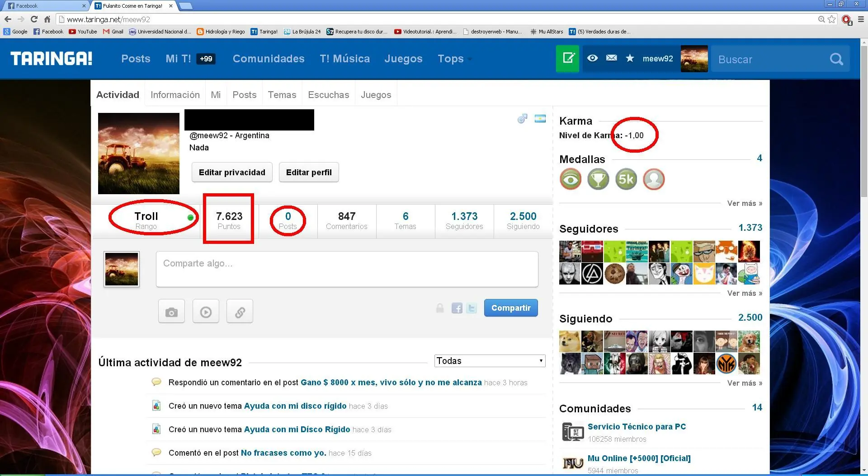
Task: Click the tractor profile picture
Action: click(x=139, y=154)
